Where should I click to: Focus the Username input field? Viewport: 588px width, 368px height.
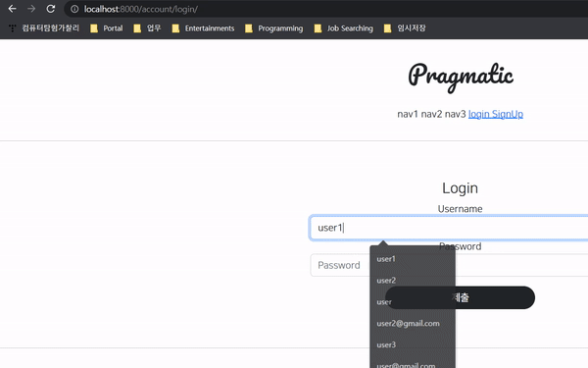449,228
